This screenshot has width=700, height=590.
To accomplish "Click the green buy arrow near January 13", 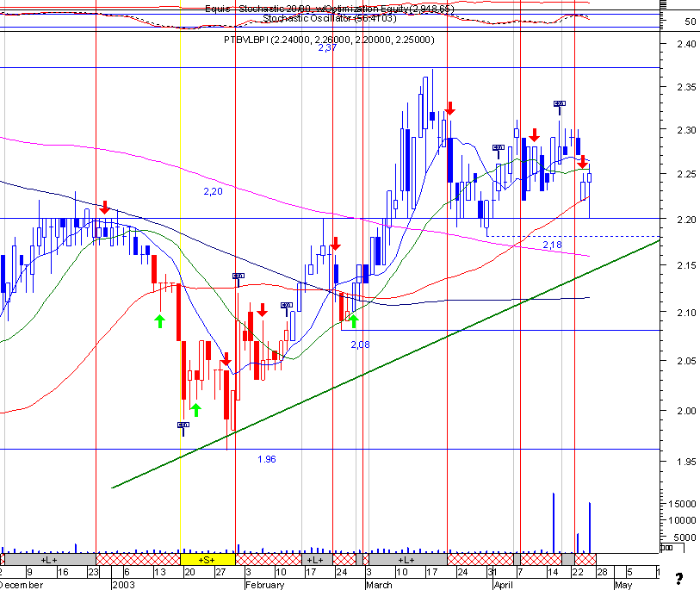I will 160,321.
